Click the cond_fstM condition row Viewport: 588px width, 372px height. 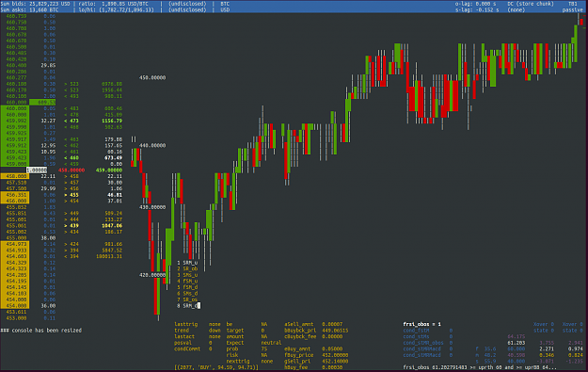pos(428,331)
